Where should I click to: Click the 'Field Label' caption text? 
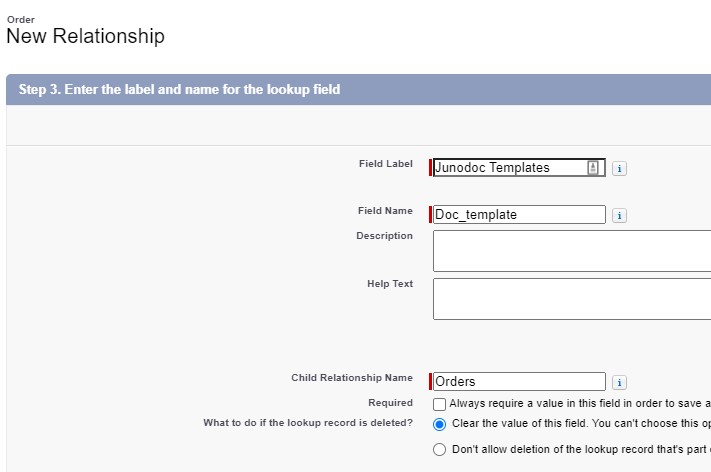pos(385,164)
